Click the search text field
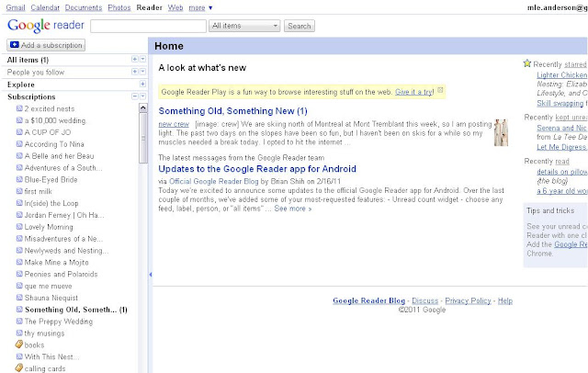This screenshot has height=373, width=588. pyautogui.click(x=148, y=26)
